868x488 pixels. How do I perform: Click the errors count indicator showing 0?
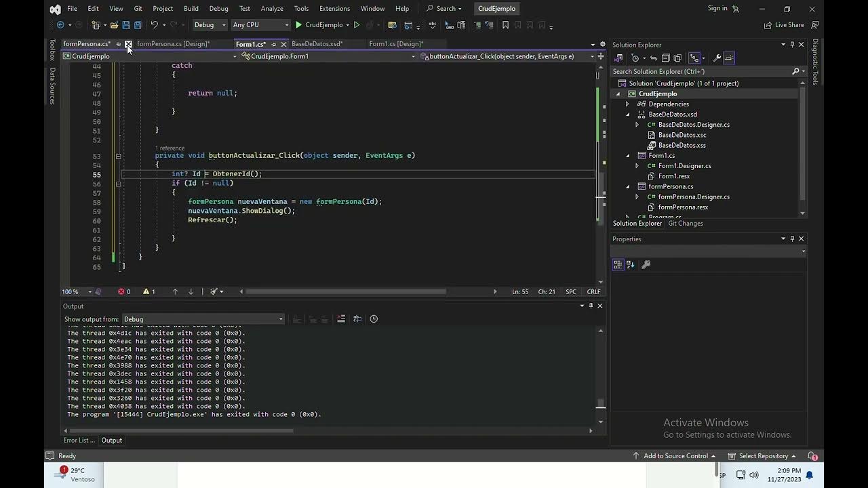click(x=124, y=291)
